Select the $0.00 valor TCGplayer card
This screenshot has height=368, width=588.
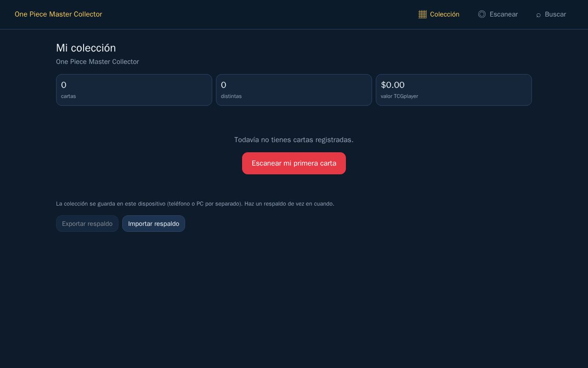coord(454,90)
